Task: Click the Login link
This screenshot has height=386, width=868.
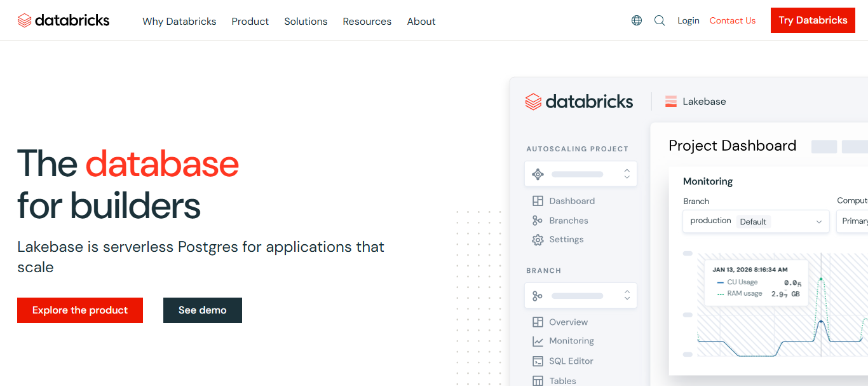Action: [688, 20]
